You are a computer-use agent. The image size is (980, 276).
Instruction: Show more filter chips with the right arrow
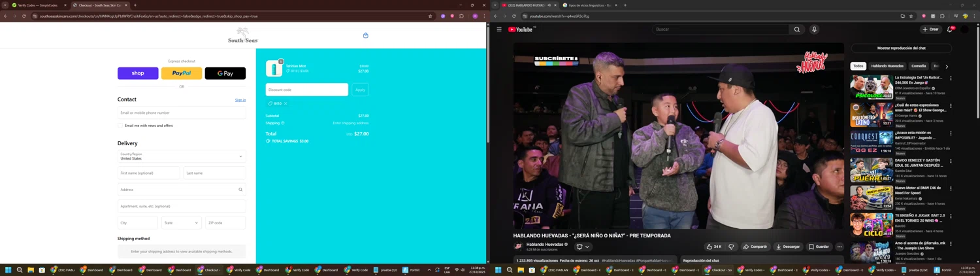[x=947, y=66]
